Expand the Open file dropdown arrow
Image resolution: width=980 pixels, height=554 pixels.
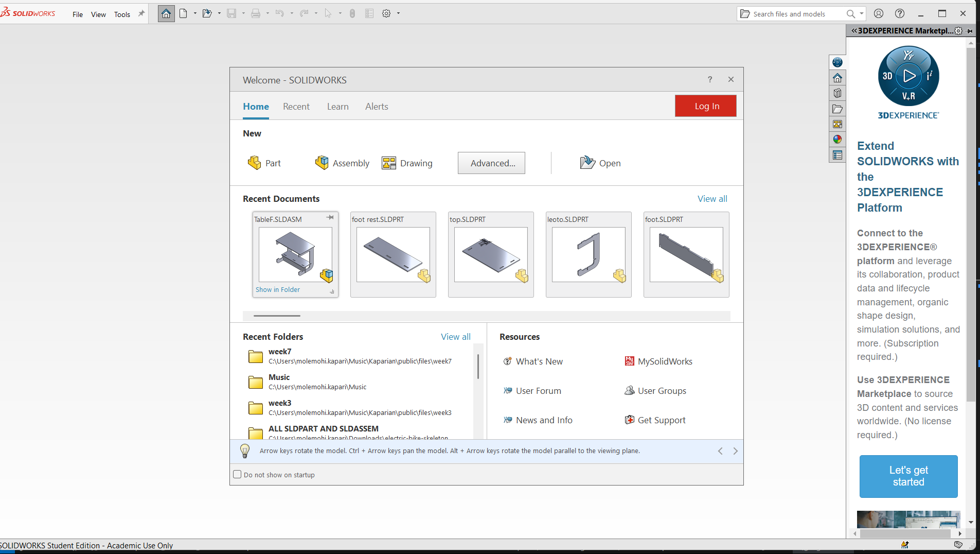pyautogui.click(x=219, y=14)
